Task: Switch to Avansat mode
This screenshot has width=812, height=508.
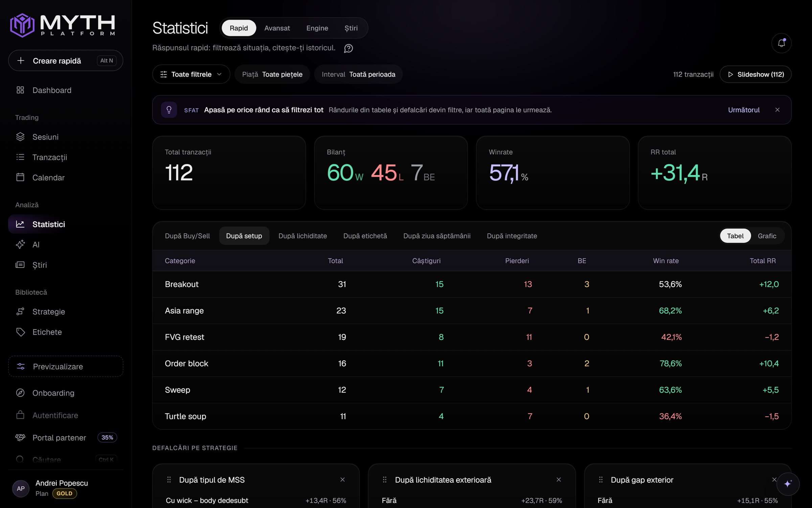Action: (x=277, y=28)
